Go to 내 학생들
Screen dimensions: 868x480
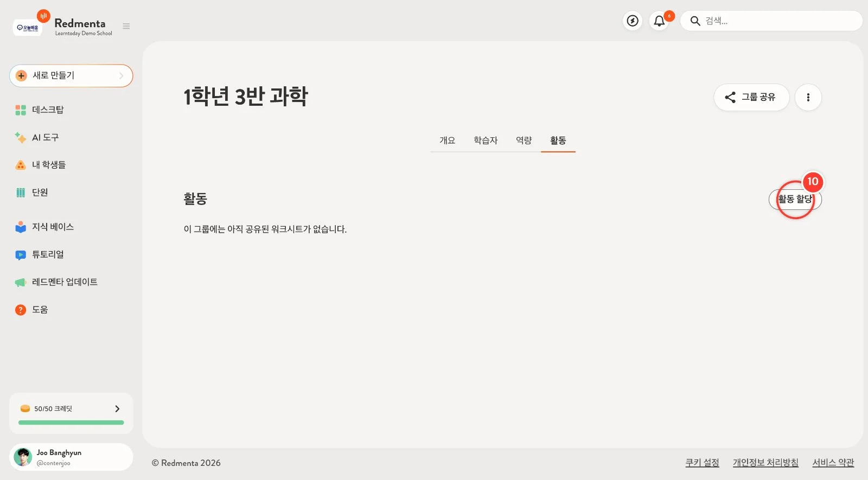point(49,164)
